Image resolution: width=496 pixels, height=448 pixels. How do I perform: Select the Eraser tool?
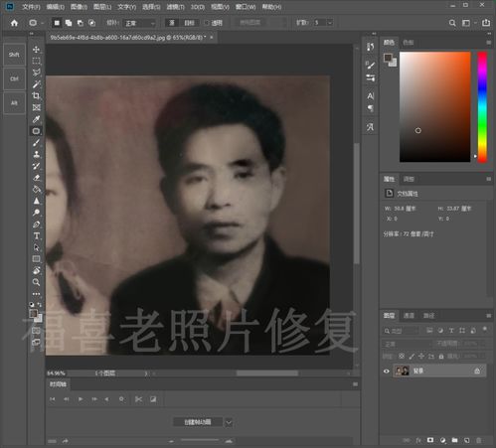pyautogui.click(x=37, y=178)
